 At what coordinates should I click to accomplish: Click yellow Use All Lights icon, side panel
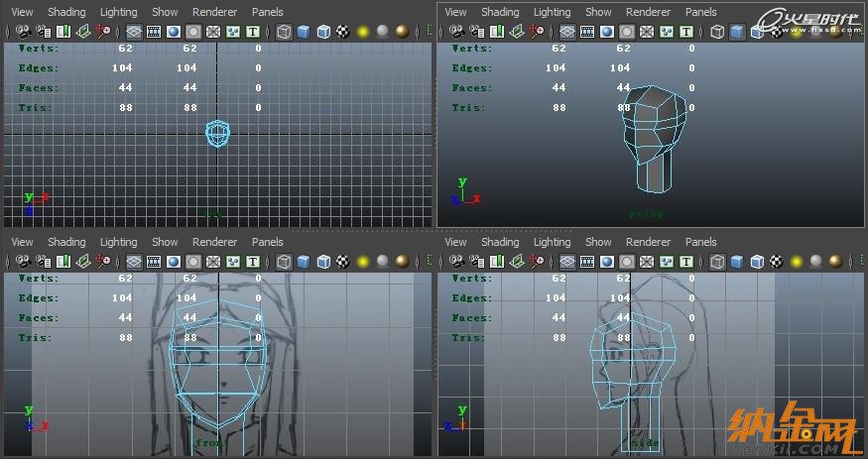797,262
